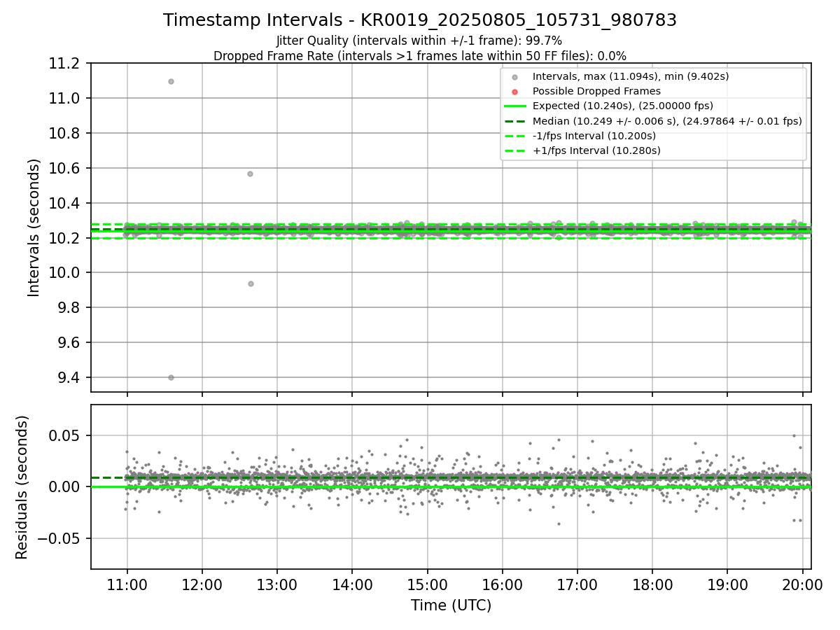Click the 16:00 tick label on the time axis
This screenshot has width=840, height=630.
pos(502,584)
